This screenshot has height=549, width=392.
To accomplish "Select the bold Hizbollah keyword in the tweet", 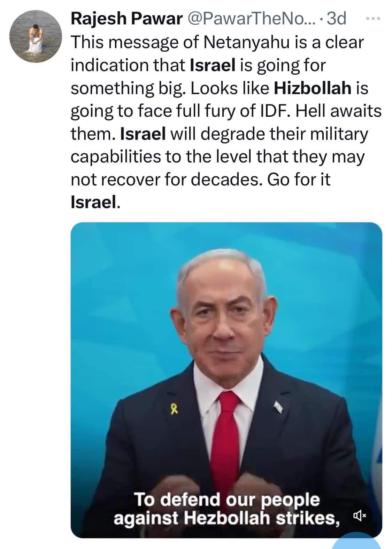I will coord(313,88).
